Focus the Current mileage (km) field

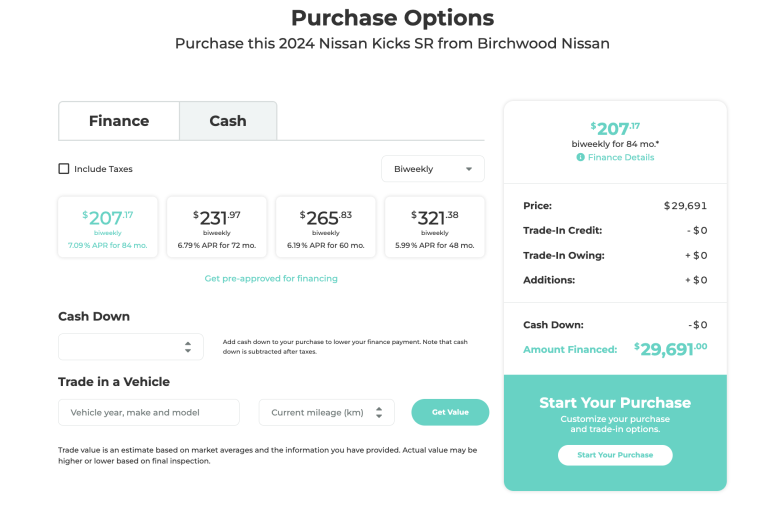[x=327, y=412]
